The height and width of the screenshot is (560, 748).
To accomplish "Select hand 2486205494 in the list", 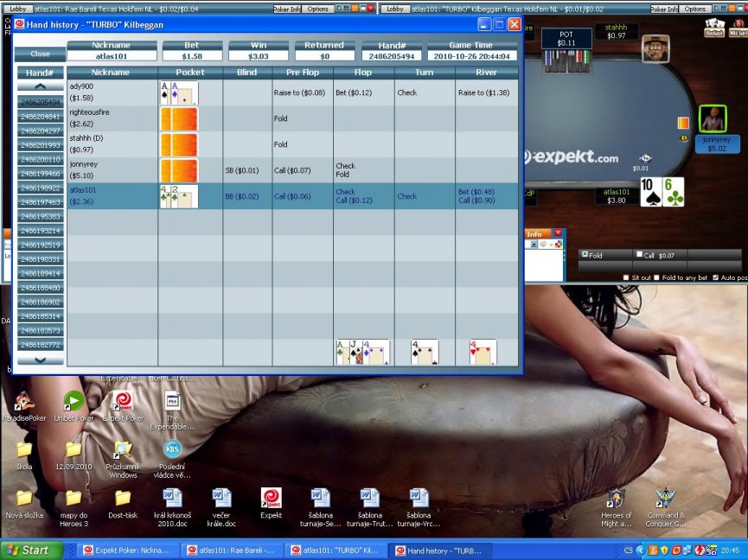I will coord(41,102).
